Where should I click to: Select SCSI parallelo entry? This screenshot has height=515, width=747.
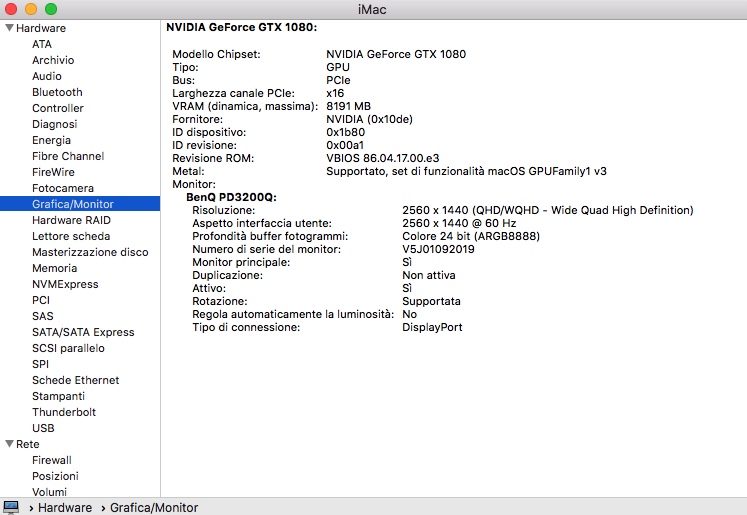68,348
